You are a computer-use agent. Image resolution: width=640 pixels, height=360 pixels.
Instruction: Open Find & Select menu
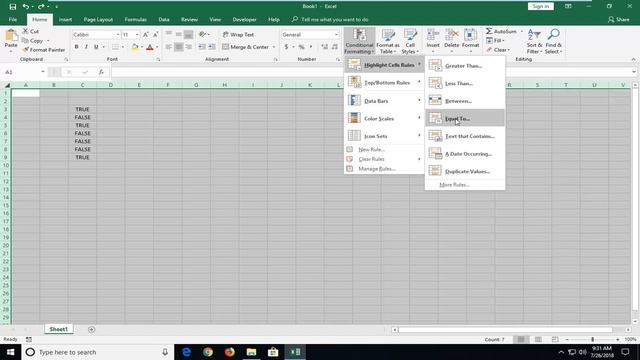point(553,41)
